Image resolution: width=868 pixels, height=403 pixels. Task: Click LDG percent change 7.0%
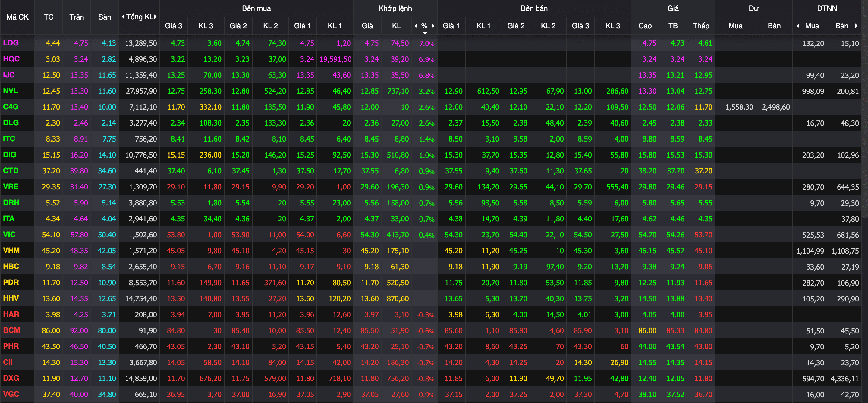pyautogui.click(x=426, y=43)
